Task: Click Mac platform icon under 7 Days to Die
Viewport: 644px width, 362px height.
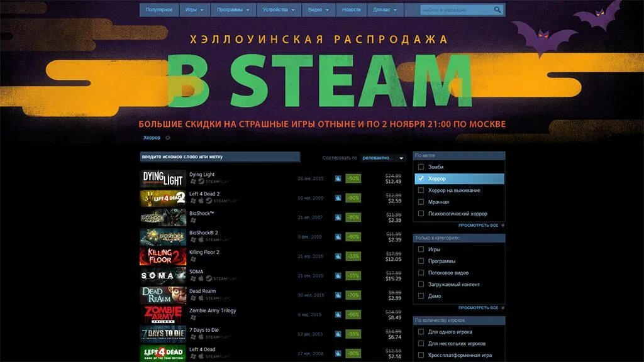Action: (201, 337)
